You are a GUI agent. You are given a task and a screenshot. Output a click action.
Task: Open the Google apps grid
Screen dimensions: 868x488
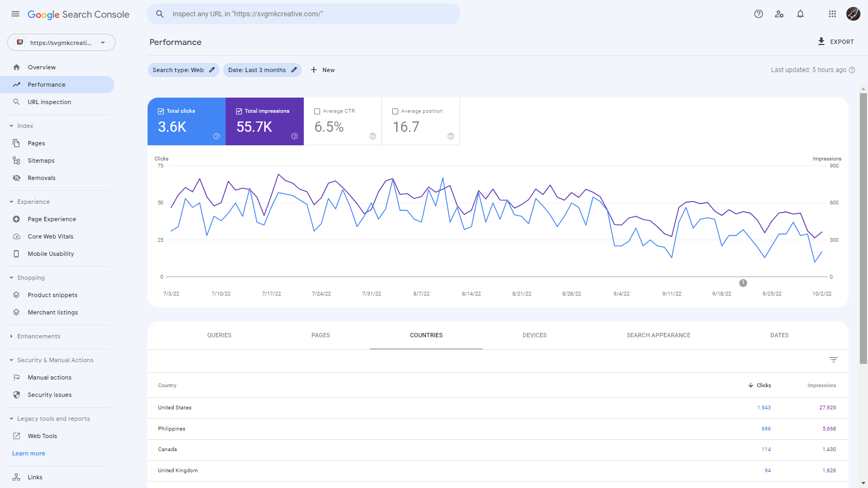[832, 14]
